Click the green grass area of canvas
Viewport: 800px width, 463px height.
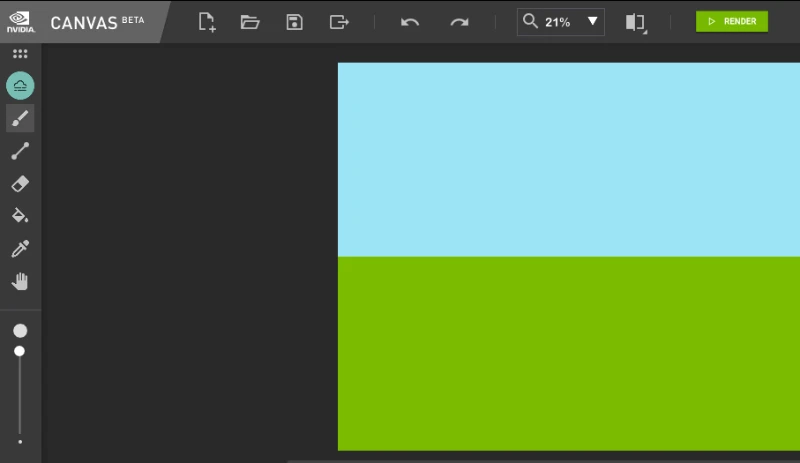coord(568,353)
